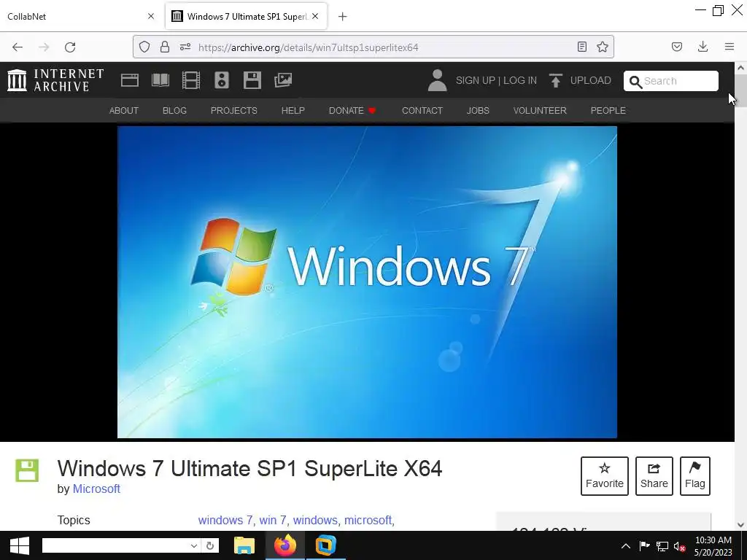
Task: Click the Windows 7 preview image
Action: pos(368,282)
